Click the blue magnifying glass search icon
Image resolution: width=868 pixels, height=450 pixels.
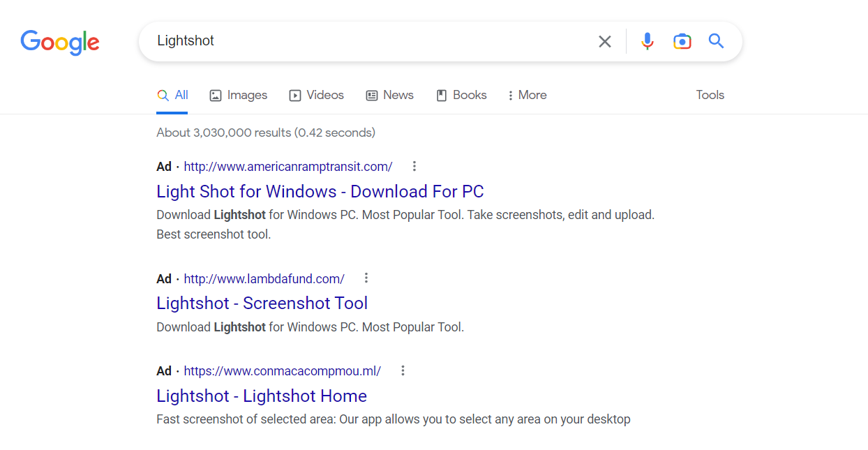pyautogui.click(x=716, y=41)
